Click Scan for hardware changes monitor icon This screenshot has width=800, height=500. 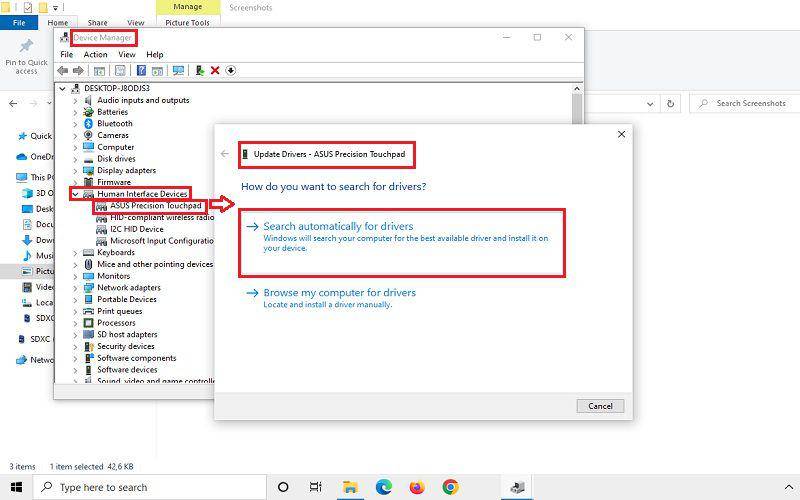pos(178,70)
